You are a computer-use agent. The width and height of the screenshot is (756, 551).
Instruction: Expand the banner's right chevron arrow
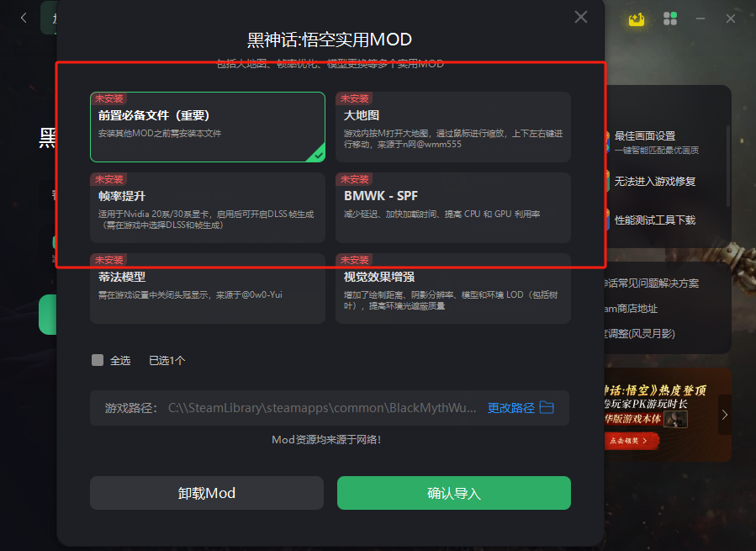[x=725, y=415]
